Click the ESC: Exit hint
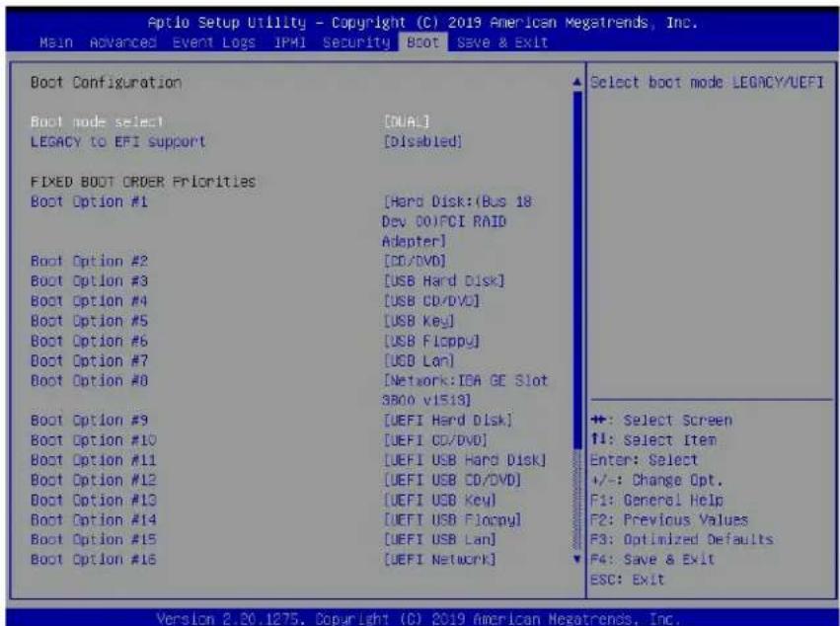This screenshot has height=626, width=840. coord(627,580)
